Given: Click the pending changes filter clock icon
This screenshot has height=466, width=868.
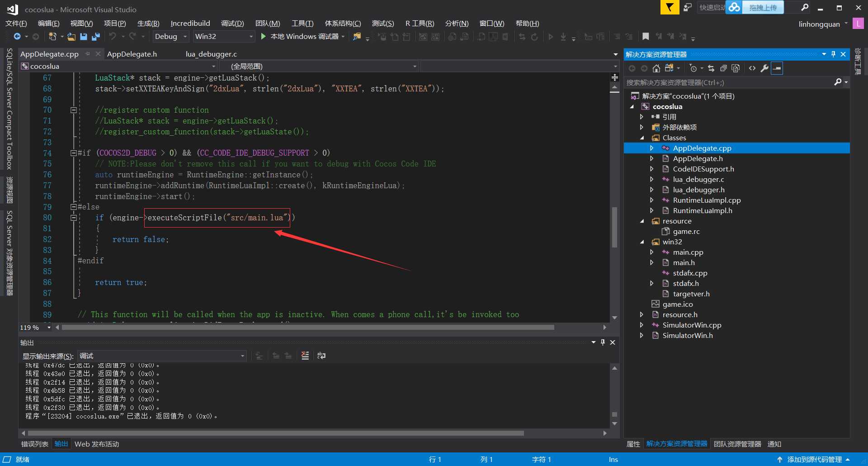Looking at the screenshot, I should pos(693,68).
